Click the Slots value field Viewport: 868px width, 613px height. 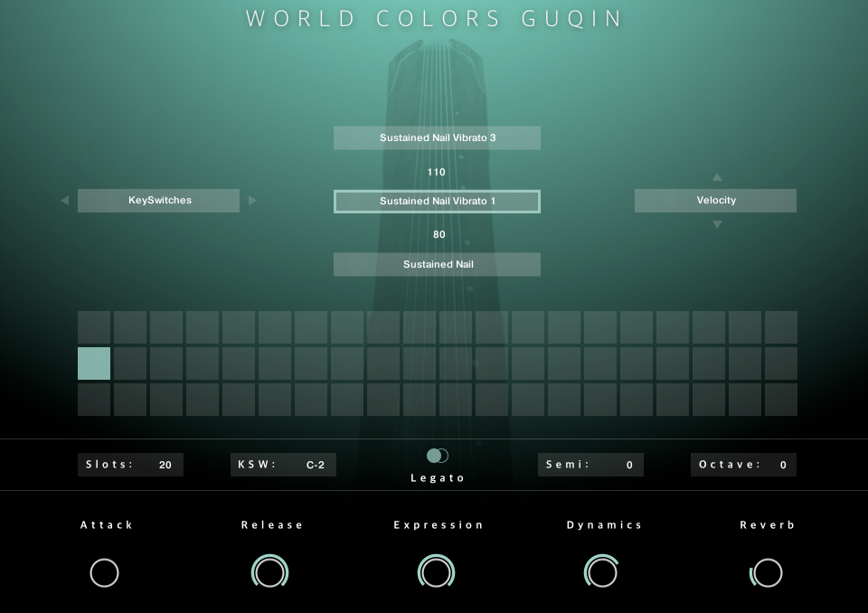click(165, 465)
